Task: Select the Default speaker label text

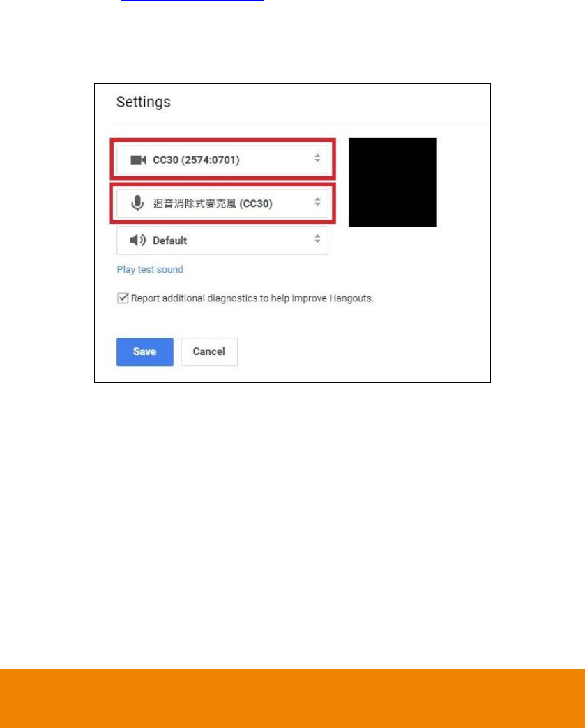Action: [x=170, y=241]
